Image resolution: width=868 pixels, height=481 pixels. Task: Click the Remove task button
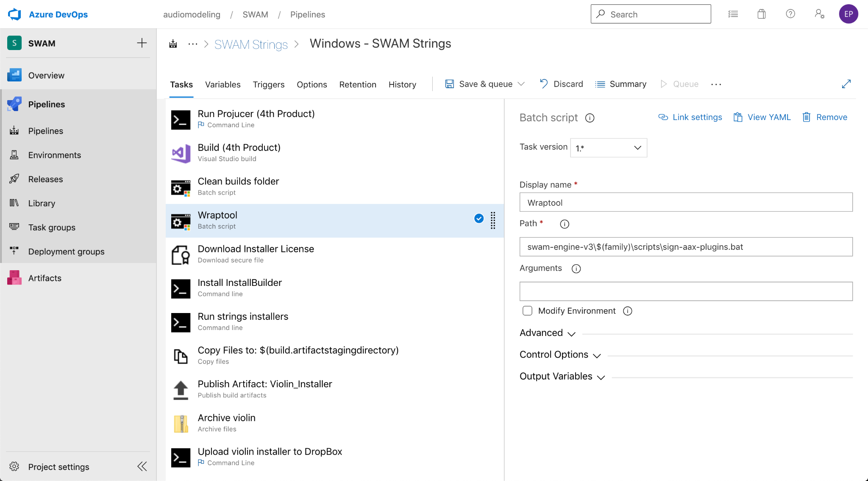click(x=823, y=117)
